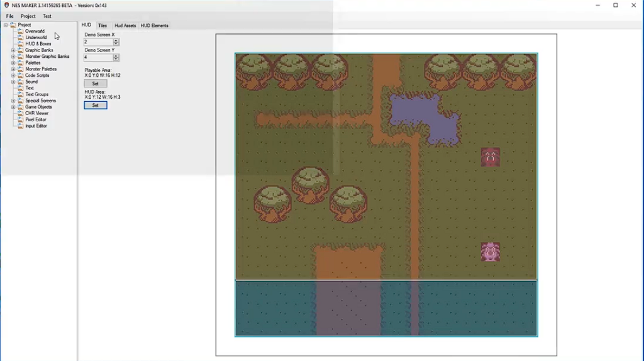This screenshot has width=644, height=361.
Task: Open the Test menu
Action: coord(47,16)
